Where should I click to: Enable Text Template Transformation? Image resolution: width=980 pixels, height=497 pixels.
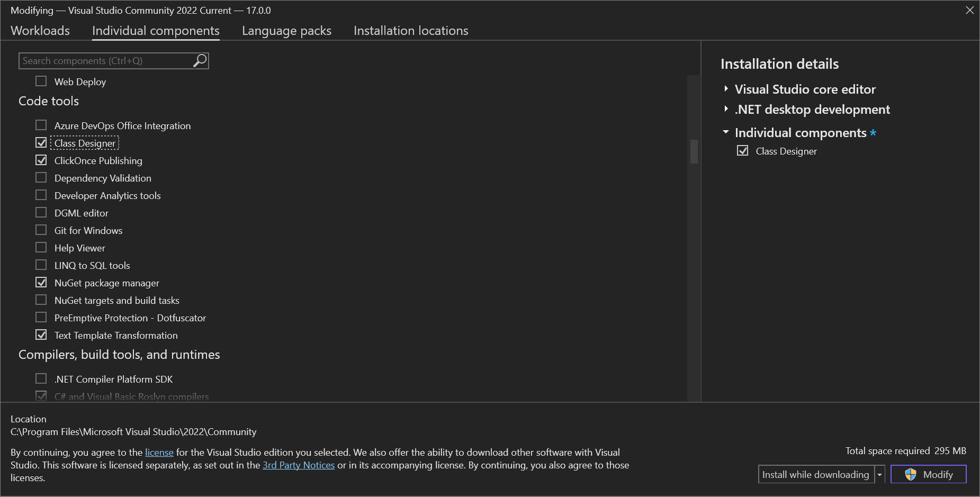pyautogui.click(x=41, y=335)
